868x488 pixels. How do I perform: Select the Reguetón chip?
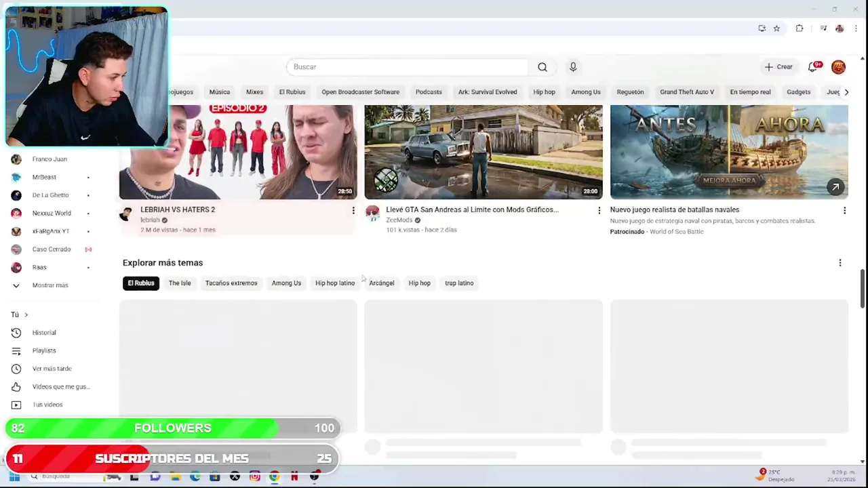coord(630,92)
